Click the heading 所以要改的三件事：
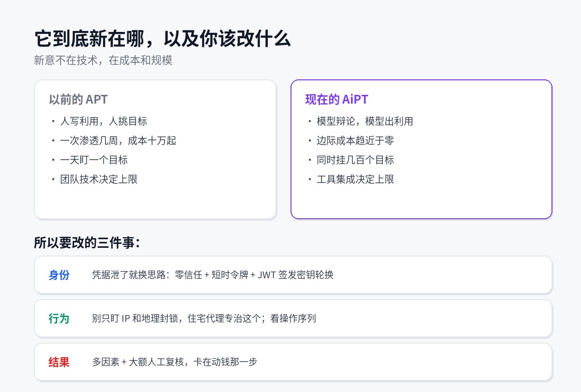Viewport: 581px width, 392px height. pyautogui.click(x=87, y=242)
